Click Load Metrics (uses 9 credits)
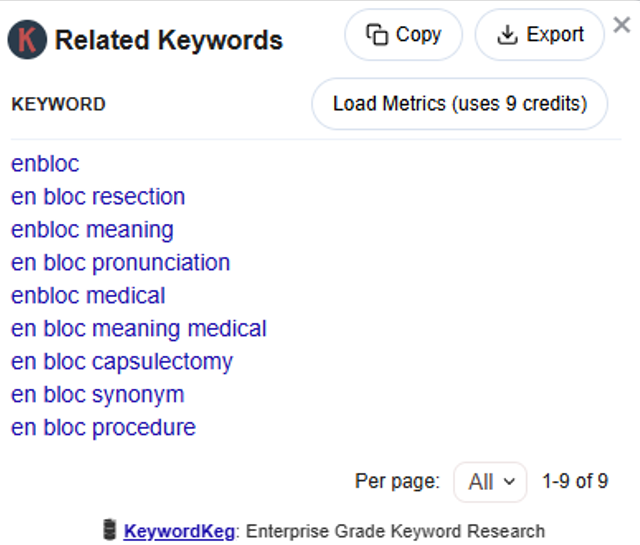This screenshot has width=640, height=545. (459, 104)
